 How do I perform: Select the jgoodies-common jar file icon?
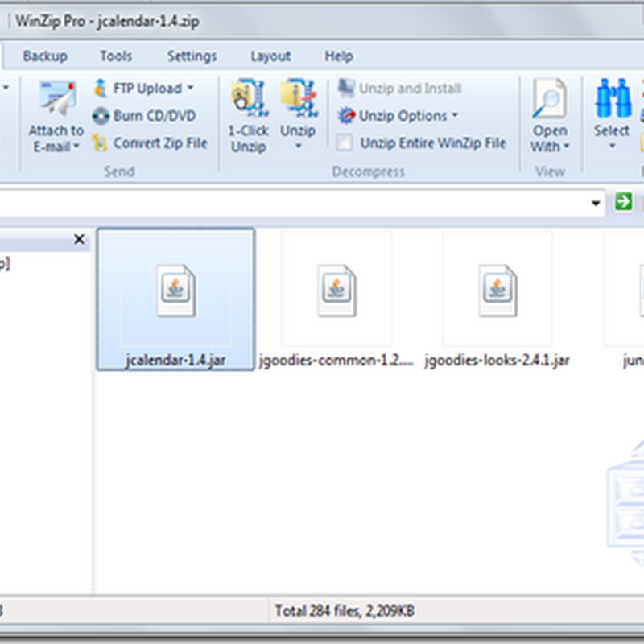coord(336,291)
